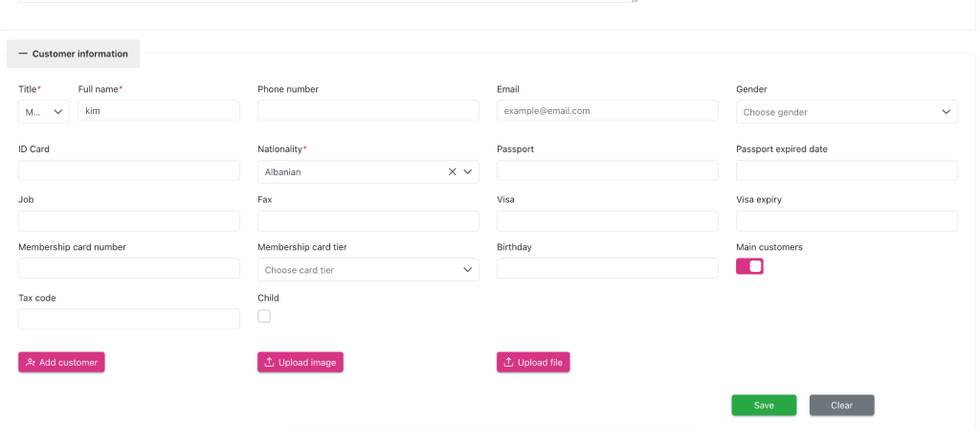
Task: Select the Passport expired date field
Action: pos(846,170)
